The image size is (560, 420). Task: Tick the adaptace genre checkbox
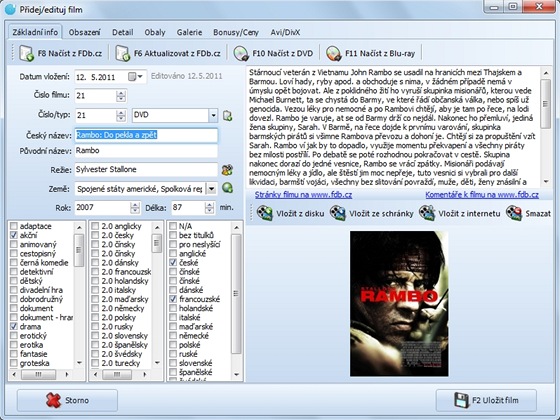[x=14, y=226]
